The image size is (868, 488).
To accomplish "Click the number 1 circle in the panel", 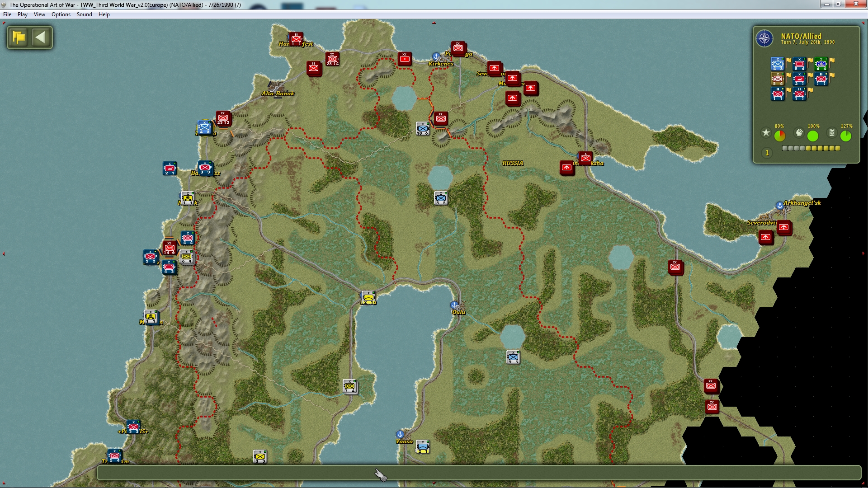I will 767,153.
